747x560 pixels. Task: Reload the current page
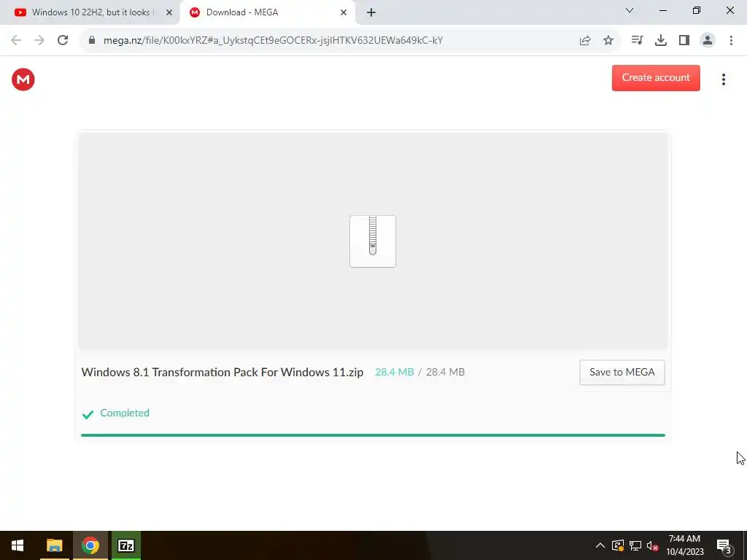[x=63, y=40]
